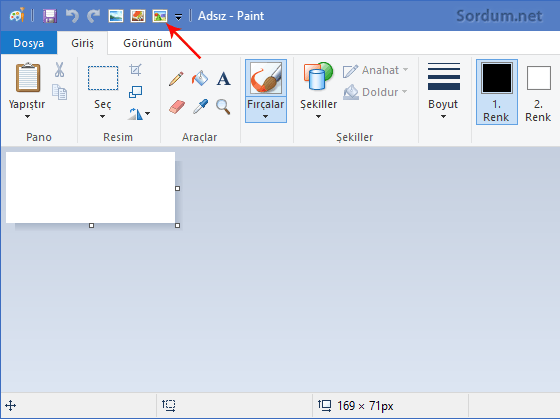
Task: Expand the Şekiller dropdown arrow
Action: coord(318,117)
